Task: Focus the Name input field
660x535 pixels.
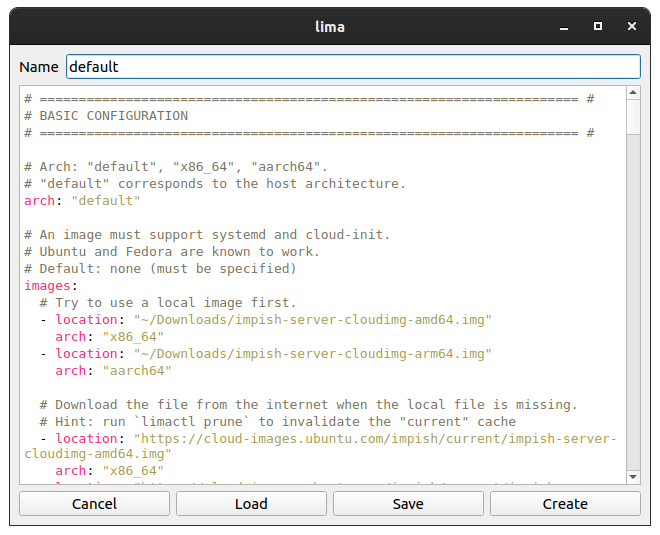Action: [353, 67]
